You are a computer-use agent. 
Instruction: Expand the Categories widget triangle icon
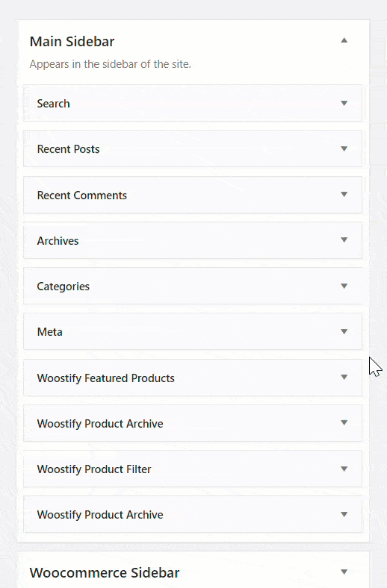click(344, 286)
